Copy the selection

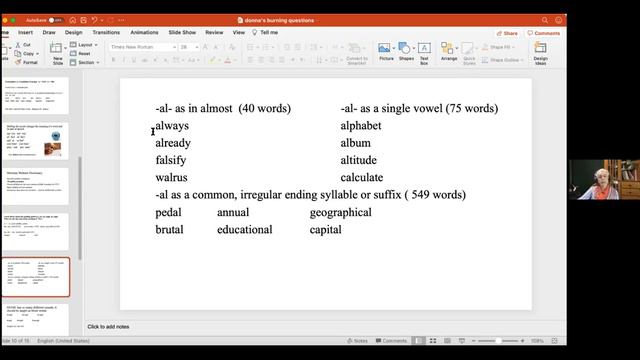[x=24, y=53]
